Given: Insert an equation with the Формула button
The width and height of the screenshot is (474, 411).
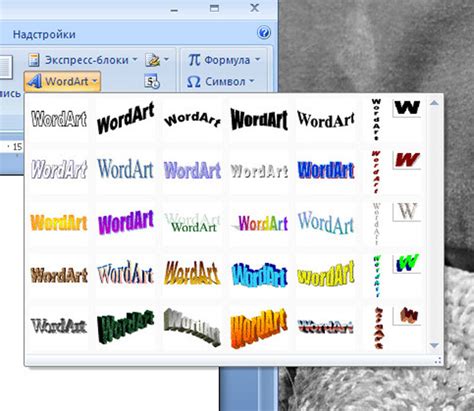Looking at the screenshot, I should coord(218,60).
